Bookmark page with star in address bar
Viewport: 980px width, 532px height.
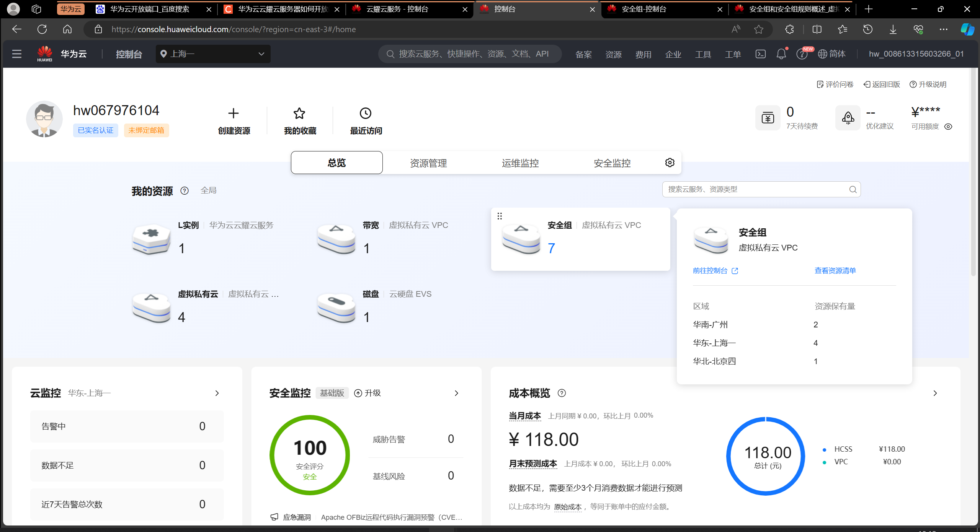pos(759,29)
